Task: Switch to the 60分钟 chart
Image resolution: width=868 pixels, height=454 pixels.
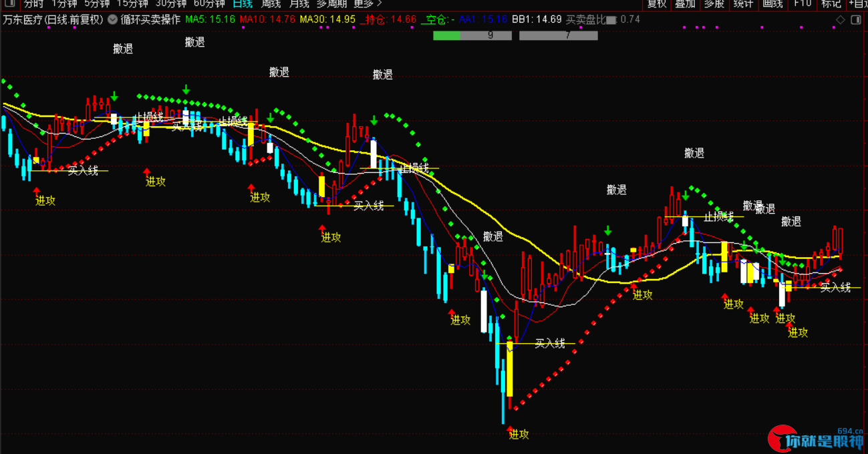Action: point(208,3)
